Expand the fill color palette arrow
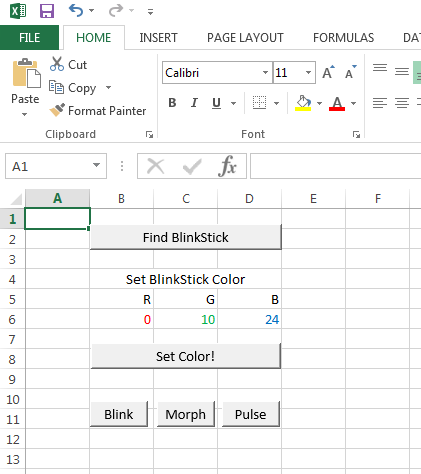The height and width of the screenshot is (474, 421). (x=319, y=103)
